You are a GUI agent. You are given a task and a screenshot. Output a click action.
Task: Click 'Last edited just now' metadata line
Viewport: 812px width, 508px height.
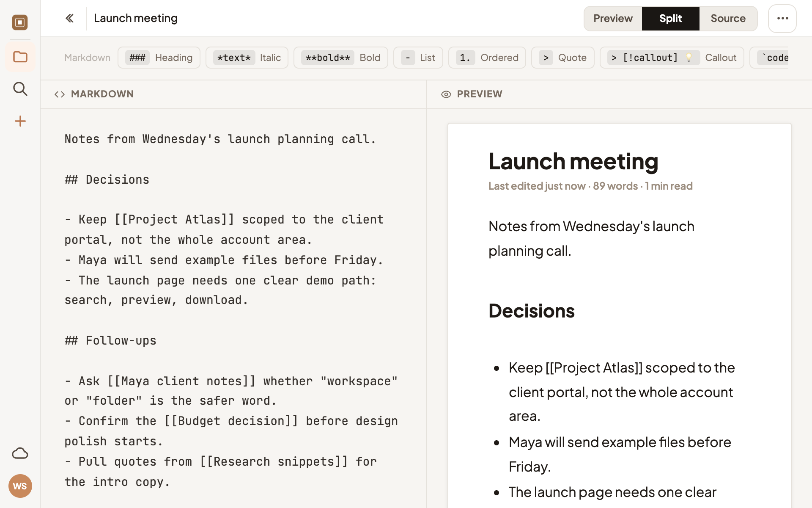coord(590,186)
